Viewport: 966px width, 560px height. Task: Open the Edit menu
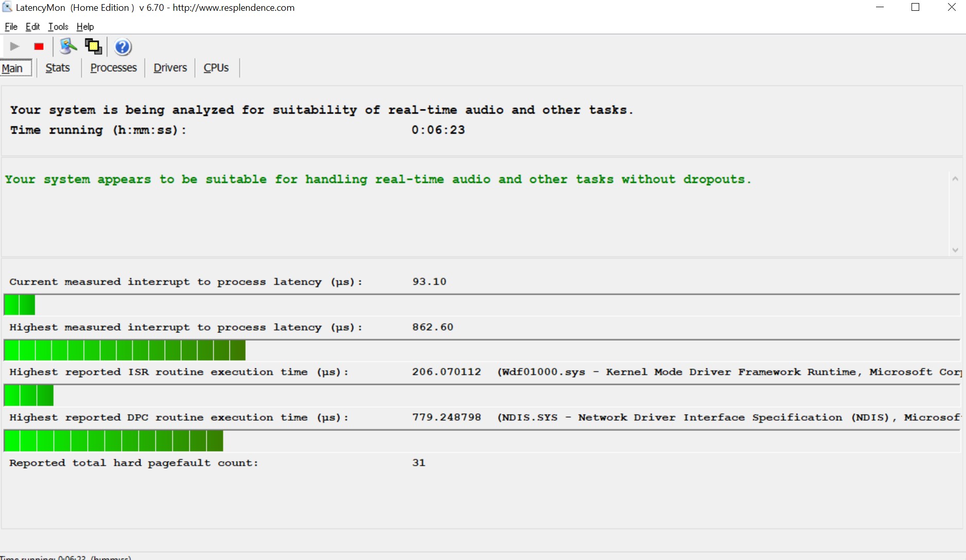pyautogui.click(x=32, y=27)
